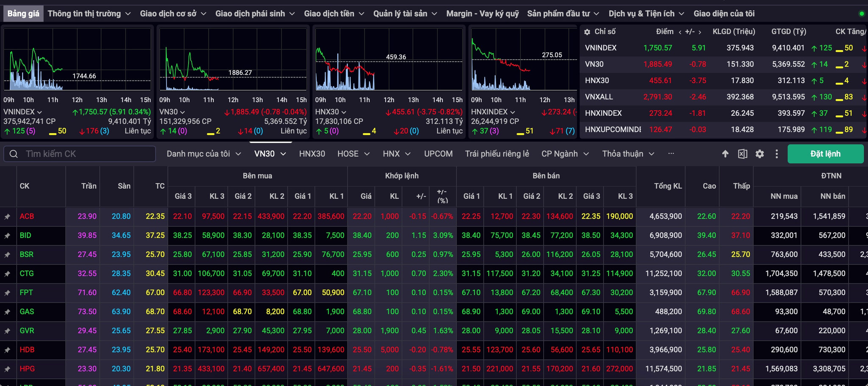This screenshot has height=386, width=868.
Task: Click the Đặt lệnh button
Action: (825, 154)
